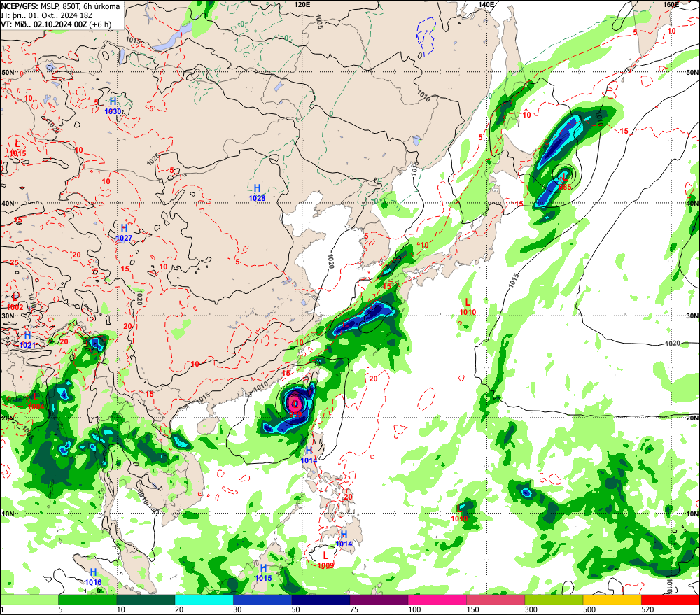Click the '10N' label on the left edge

click(8, 514)
